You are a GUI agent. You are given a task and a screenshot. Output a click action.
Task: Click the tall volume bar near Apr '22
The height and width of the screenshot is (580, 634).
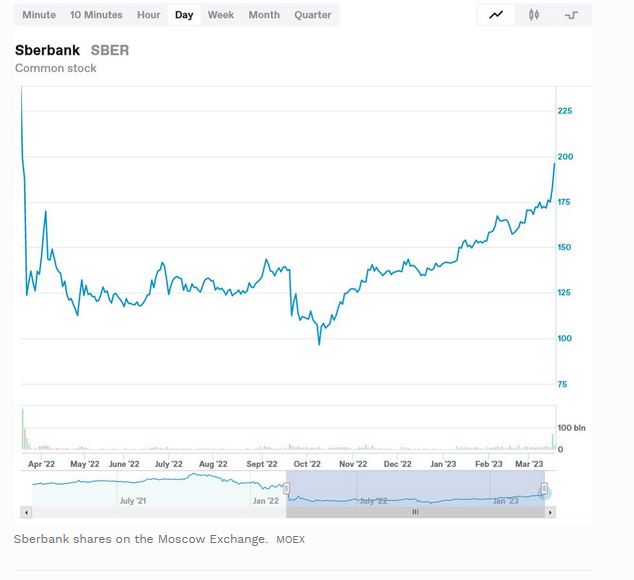click(22, 430)
